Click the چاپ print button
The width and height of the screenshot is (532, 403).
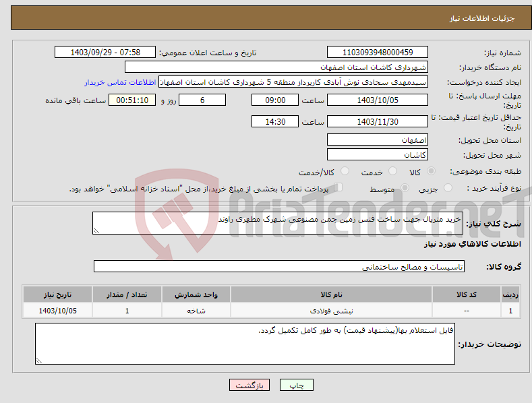(297, 385)
